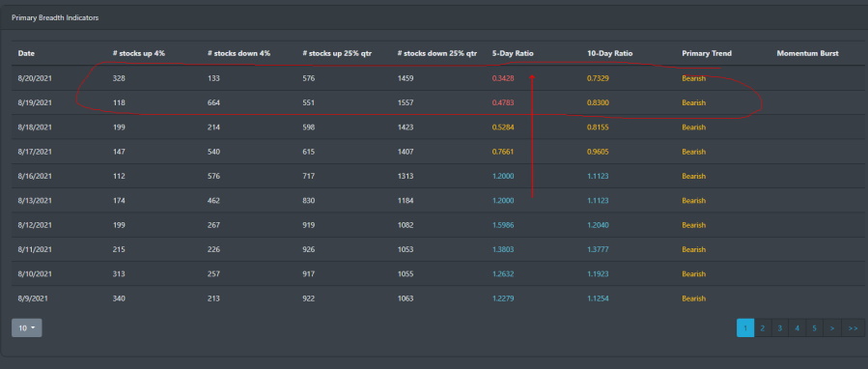Click the Primary Breadth Indicators panel title
Image resolution: width=868 pixels, height=369 pixels.
coord(55,17)
